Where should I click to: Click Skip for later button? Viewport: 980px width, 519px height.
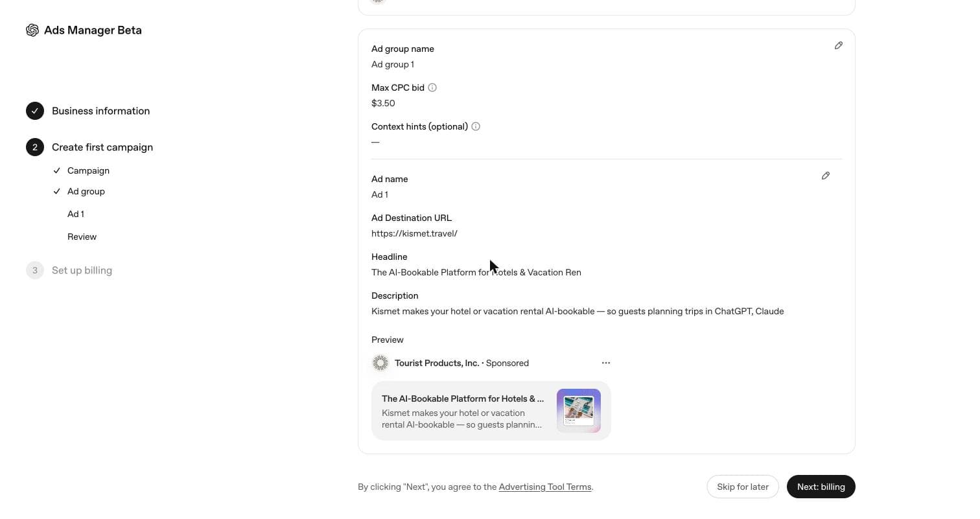pyautogui.click(x=743, y=487)
